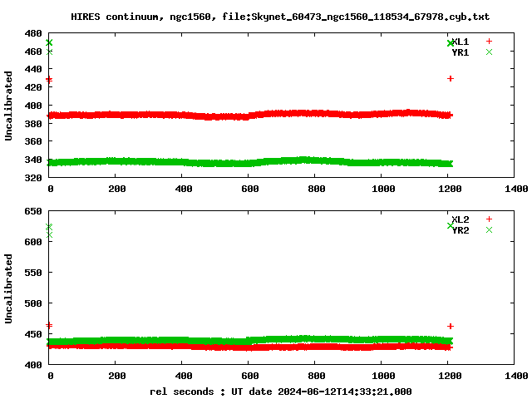Click the 650 tick label on bottom plot
Screen dimensions: 532x399
(33, 211)
